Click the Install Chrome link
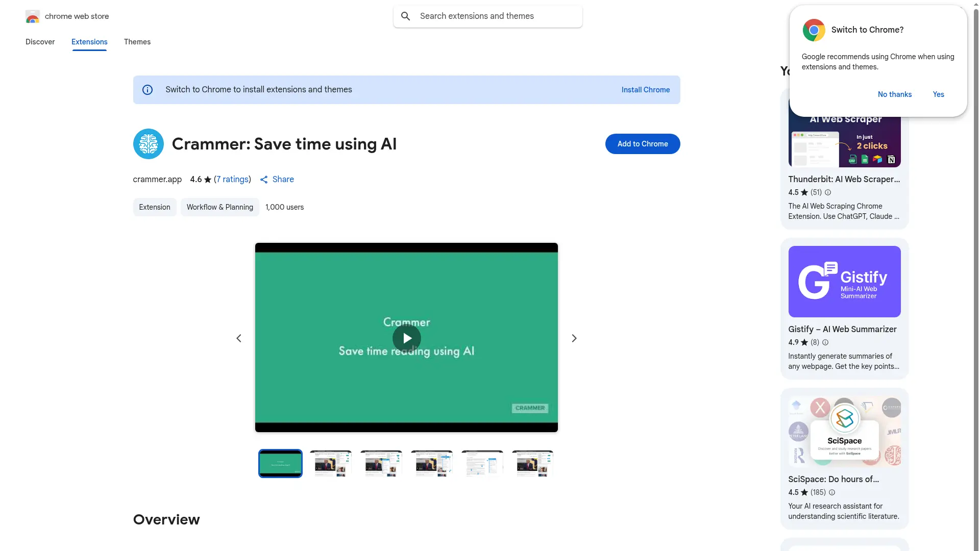Screen dimensions: 980x551 645,90
